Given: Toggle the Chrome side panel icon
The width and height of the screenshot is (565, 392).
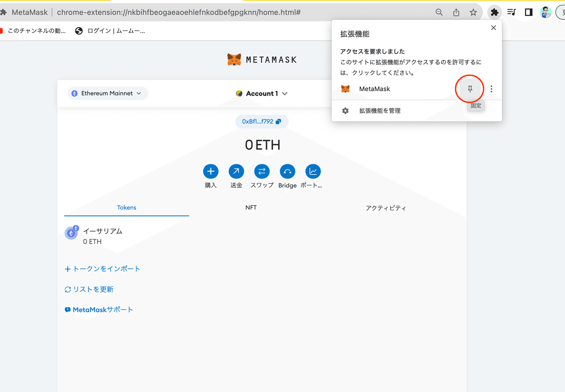Looking at the screenshot, I should pyautogui.click(x=528, y=12).
